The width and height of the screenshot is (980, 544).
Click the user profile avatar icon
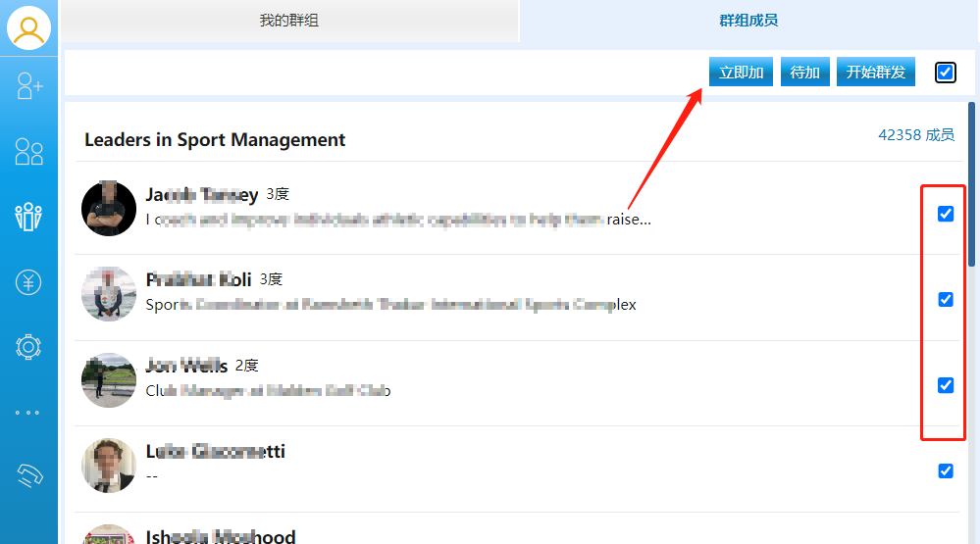click(x=28, y=28)
